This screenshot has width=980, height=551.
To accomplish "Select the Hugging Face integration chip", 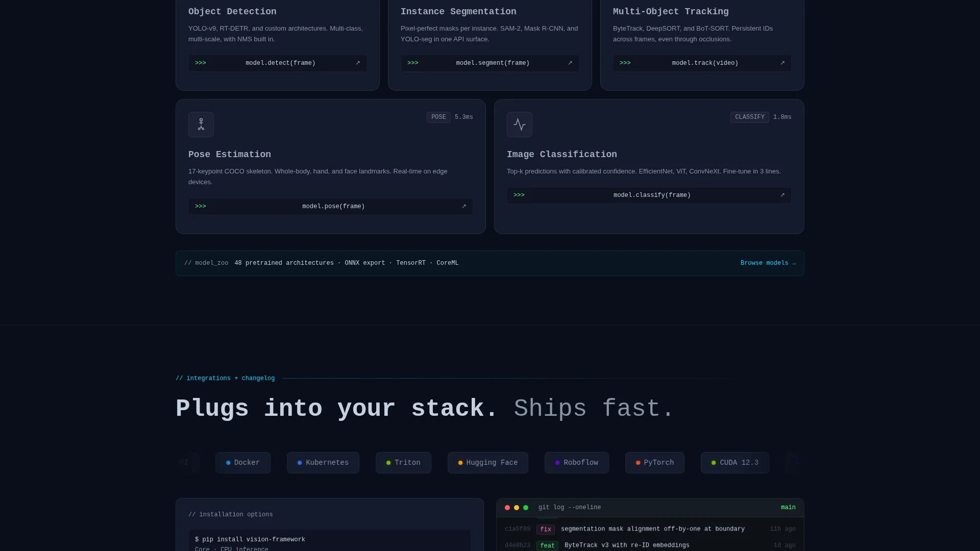I will 488,463.
